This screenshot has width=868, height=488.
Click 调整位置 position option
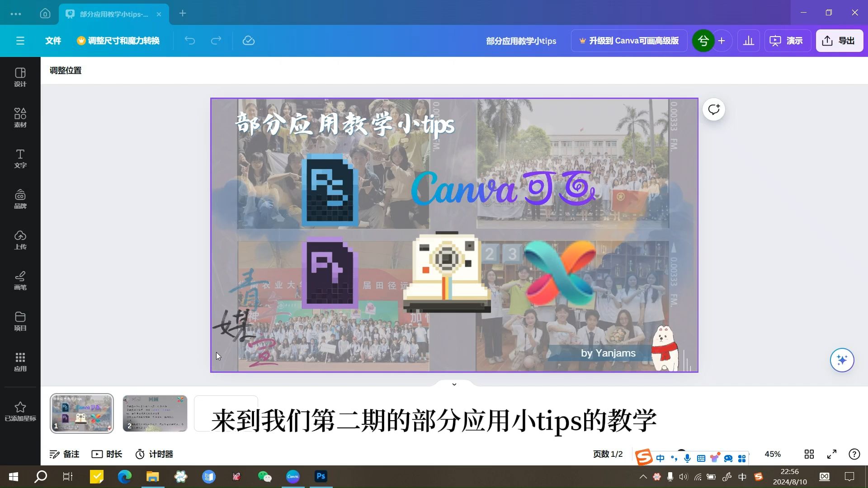pos(66,70)
